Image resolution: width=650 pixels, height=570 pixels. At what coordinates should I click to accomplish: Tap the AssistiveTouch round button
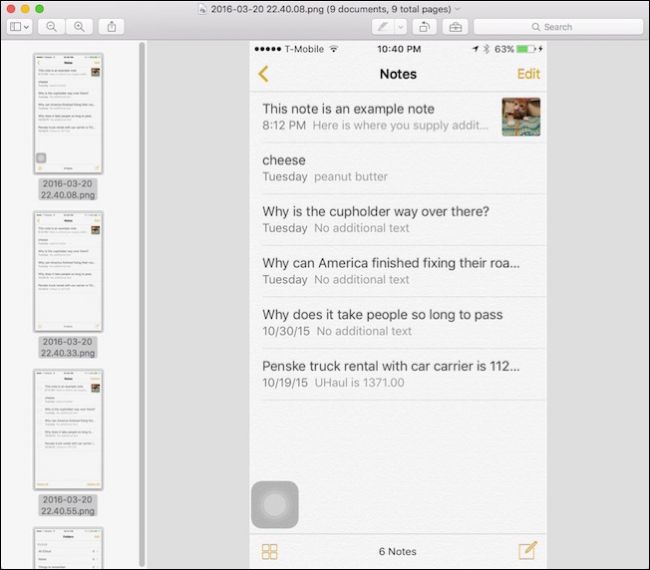(275, 505)
